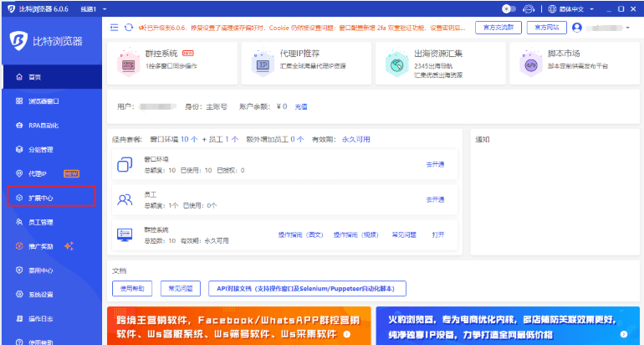The height and width of the screenshot is (345, 644).
Task: Open the 火豹浏览器 blue banner
Action: (x=508, y=326)
